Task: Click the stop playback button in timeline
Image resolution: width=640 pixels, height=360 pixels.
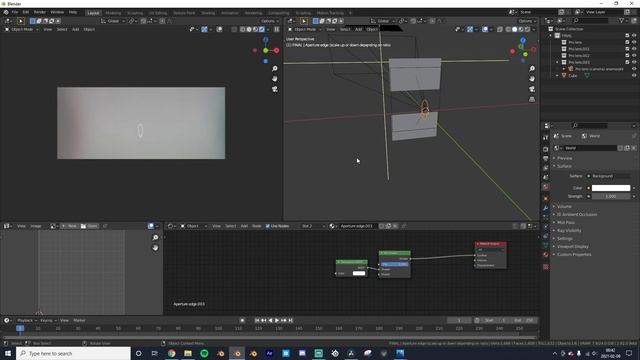Action: [x=242, y=320]
